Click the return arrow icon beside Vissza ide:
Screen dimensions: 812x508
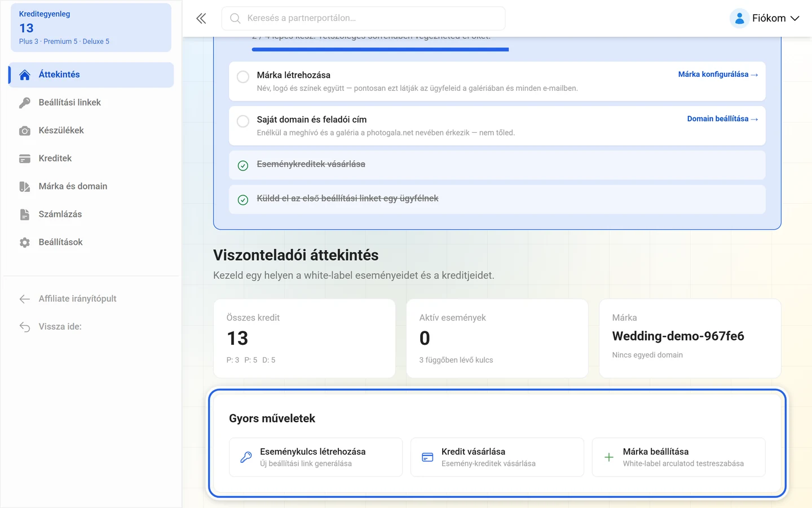click(25, 327)
